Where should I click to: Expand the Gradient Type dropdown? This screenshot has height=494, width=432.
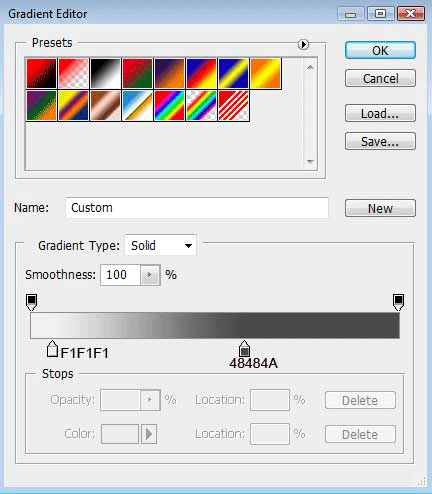(160, 246)
